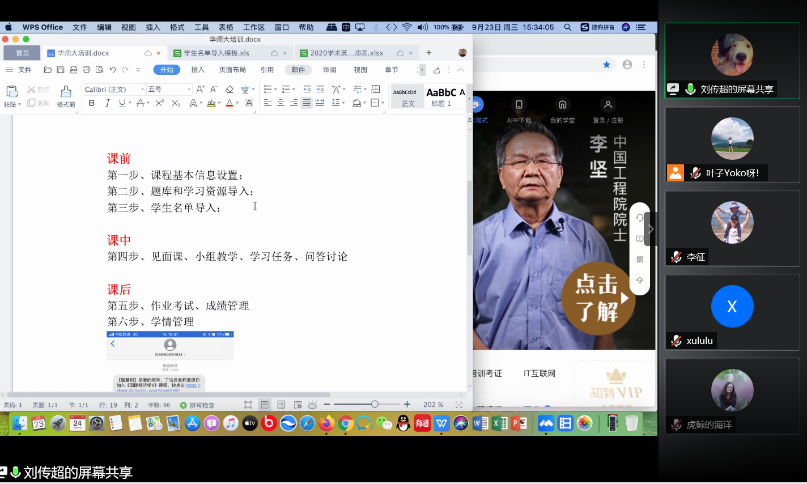807x484 pixels.
Task: Apply italic with the I icon
Action: (x=107, y=103)
